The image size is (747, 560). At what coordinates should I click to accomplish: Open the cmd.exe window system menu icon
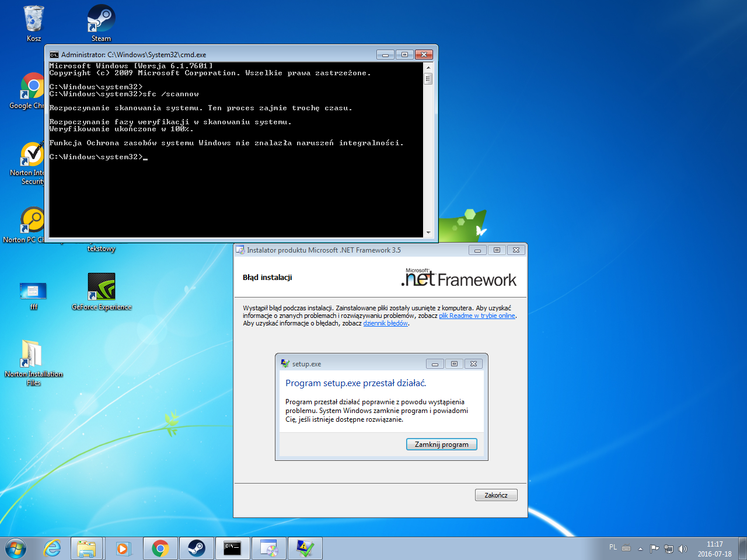tap(54, 55)
